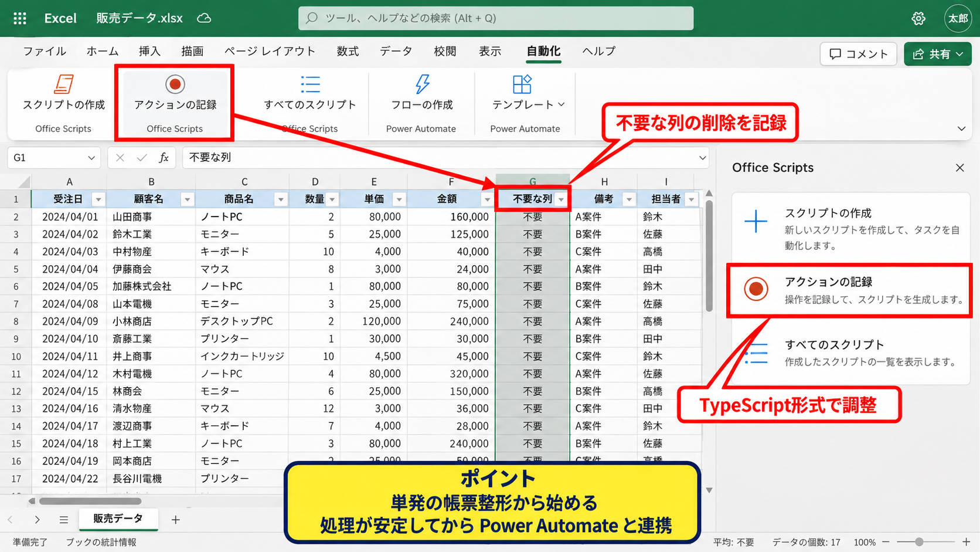Open the 共有 share button

(x=938, y=54)
